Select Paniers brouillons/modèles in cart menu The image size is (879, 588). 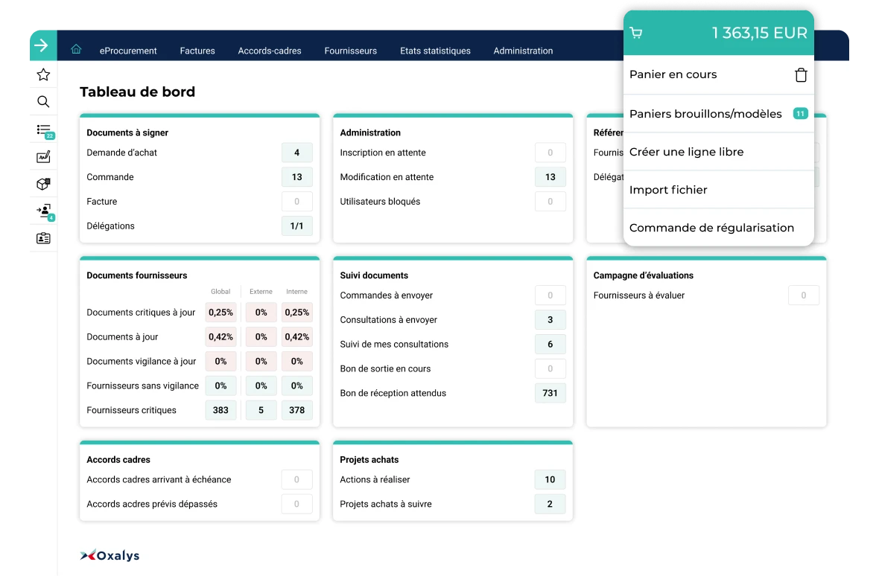pyautogui.click(x=705, y=114)
